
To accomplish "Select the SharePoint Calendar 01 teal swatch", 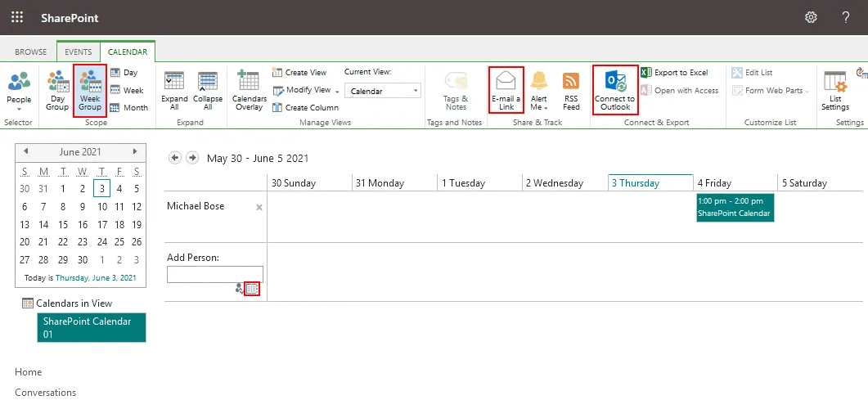I will pos(91,327).
